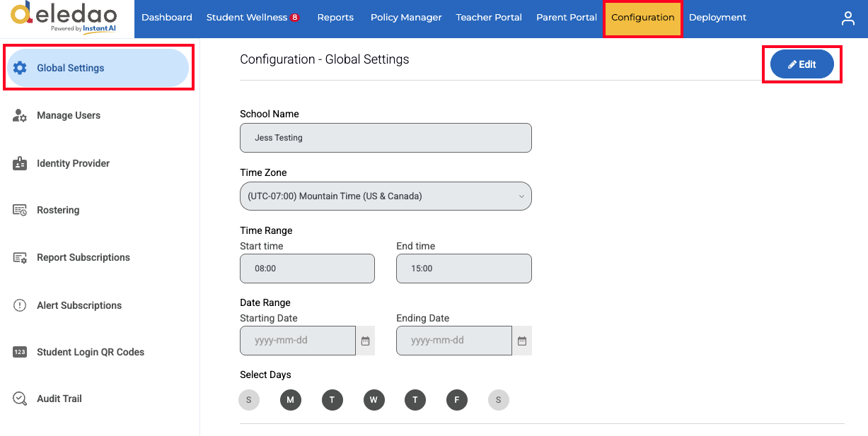
Task: Open the Teacher Portal tab
Action: [489, 18]
